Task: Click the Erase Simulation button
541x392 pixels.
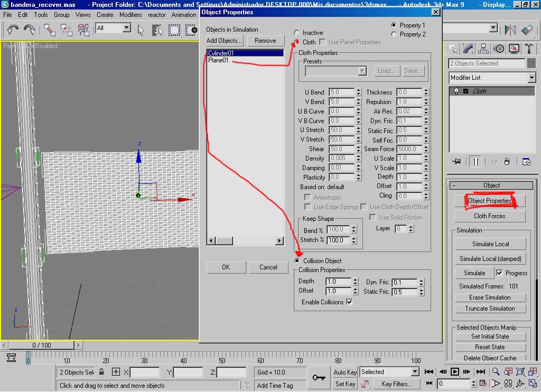Action: (x=490, y=297)
